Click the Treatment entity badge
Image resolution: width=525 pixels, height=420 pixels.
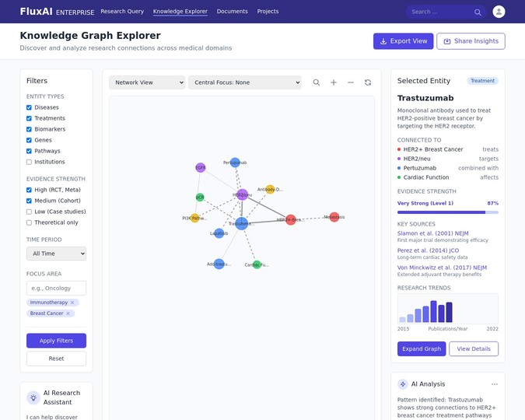482,81
